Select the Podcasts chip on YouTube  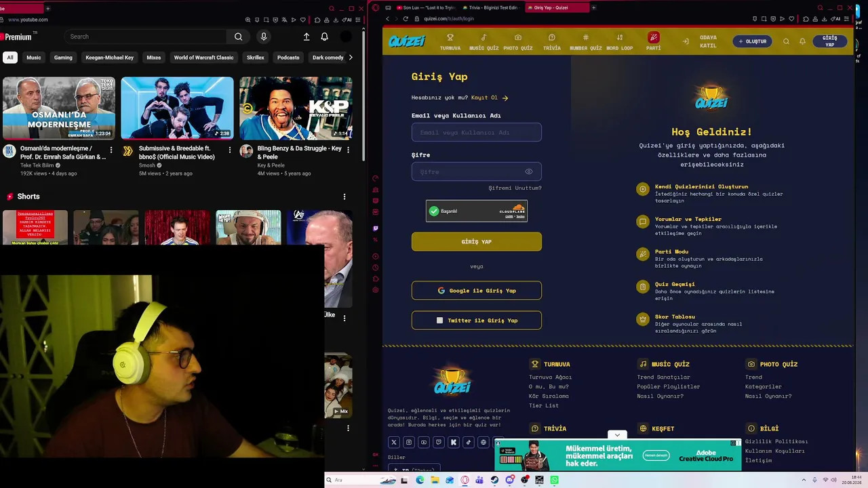coord(288,58)
